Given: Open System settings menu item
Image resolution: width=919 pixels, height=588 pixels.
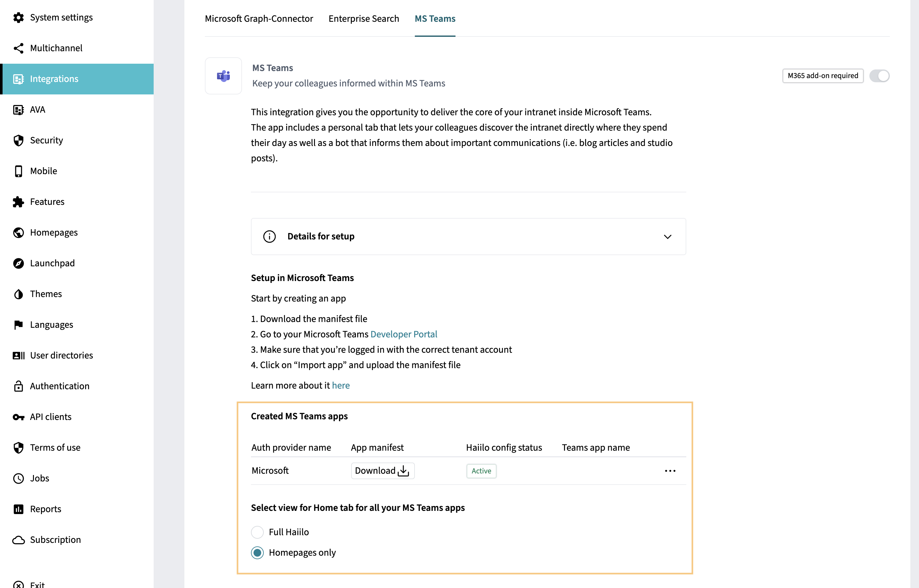Looking at the screenshot, I should click(x=61, y=18).
